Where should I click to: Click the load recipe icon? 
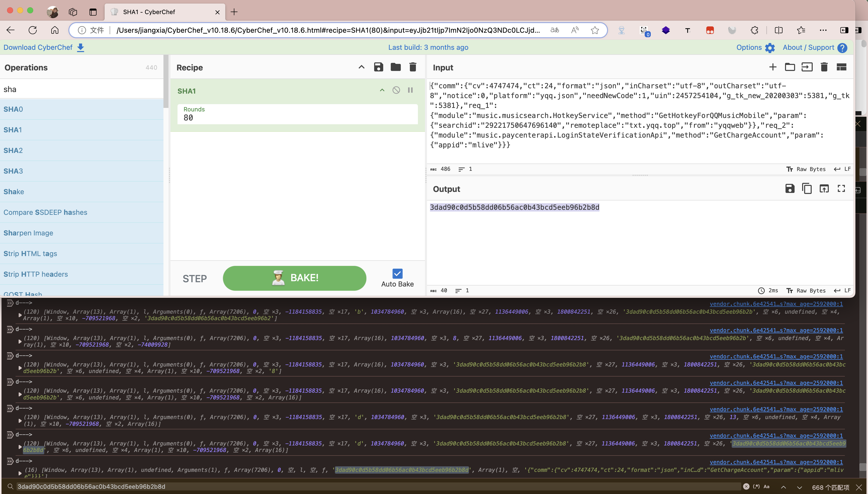pos(395,67)
